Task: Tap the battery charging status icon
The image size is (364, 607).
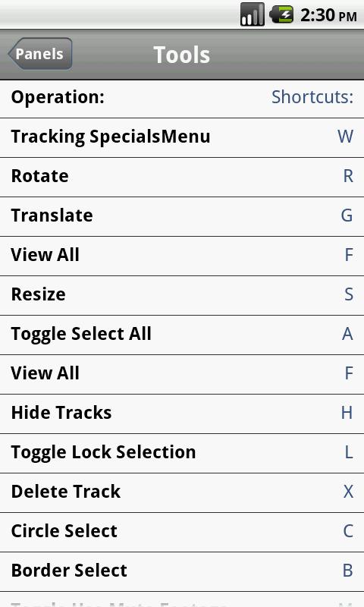Action: click(281, 14)
